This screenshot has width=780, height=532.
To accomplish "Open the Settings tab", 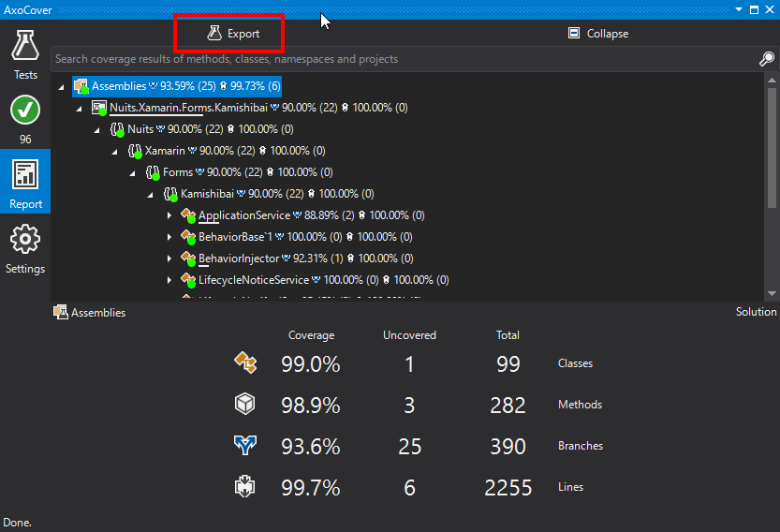I will click(x=25, y=249).
